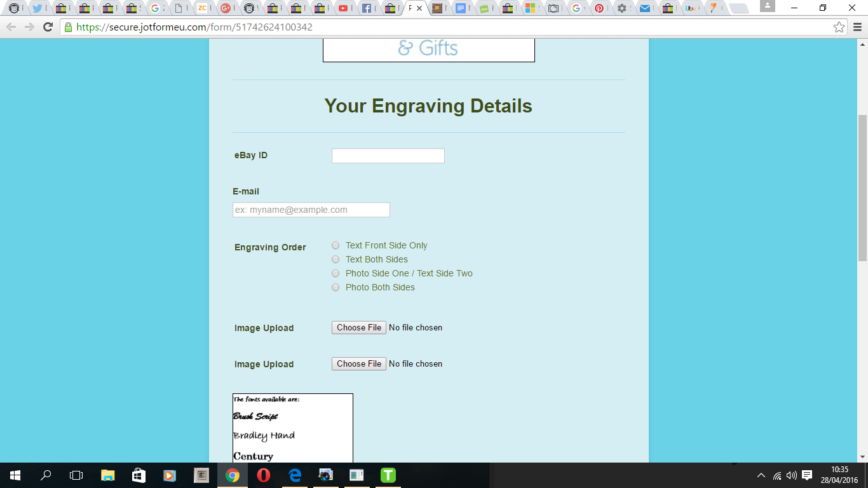This screenshot has height=488, width=868.
Task: Switch to the Twitter browser tab
Action: (37, 8)
